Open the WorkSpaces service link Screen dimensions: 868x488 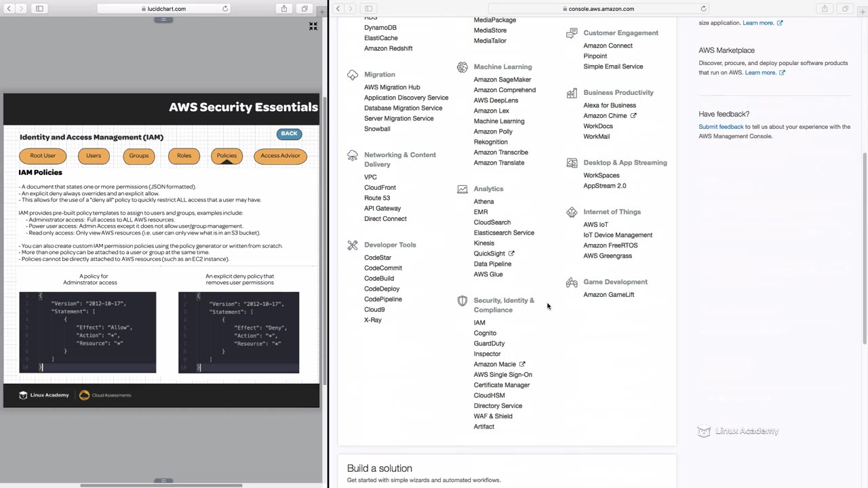601,176
